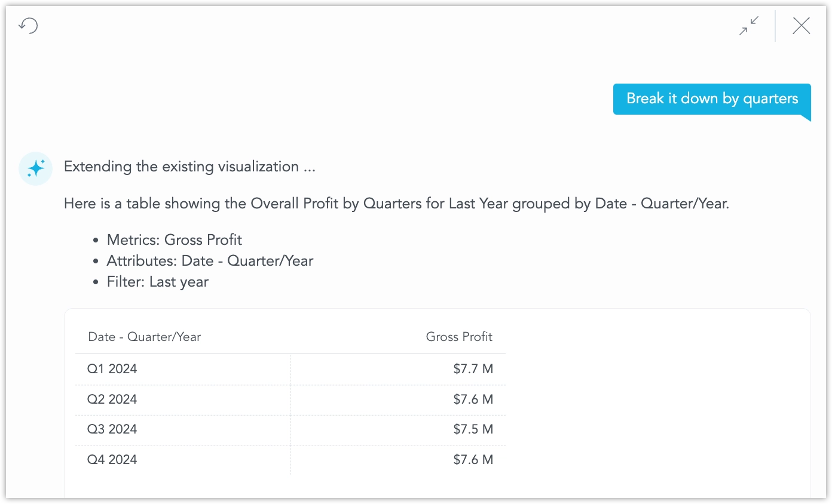Image resolution: width=832 pixels, height=504 pixels.
Task: Collapse the chat window with arrows icon
Action: (748, 26)
